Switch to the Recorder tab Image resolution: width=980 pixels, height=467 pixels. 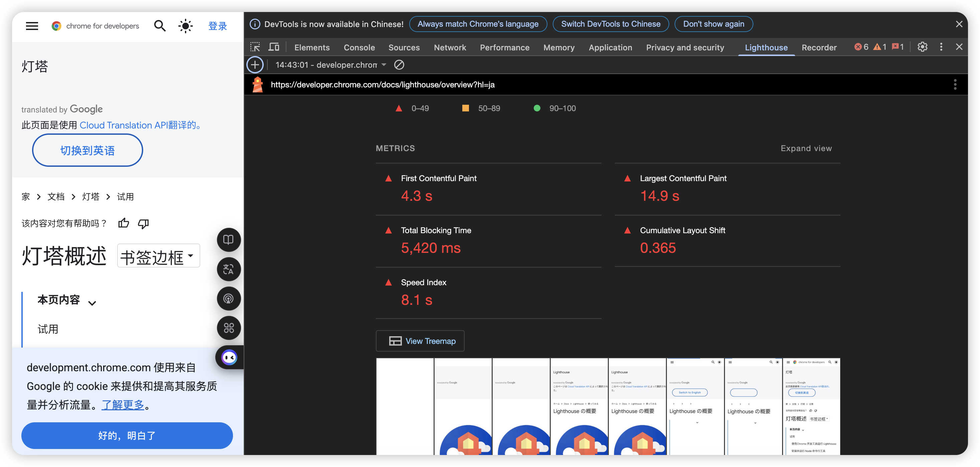[819, 48]
